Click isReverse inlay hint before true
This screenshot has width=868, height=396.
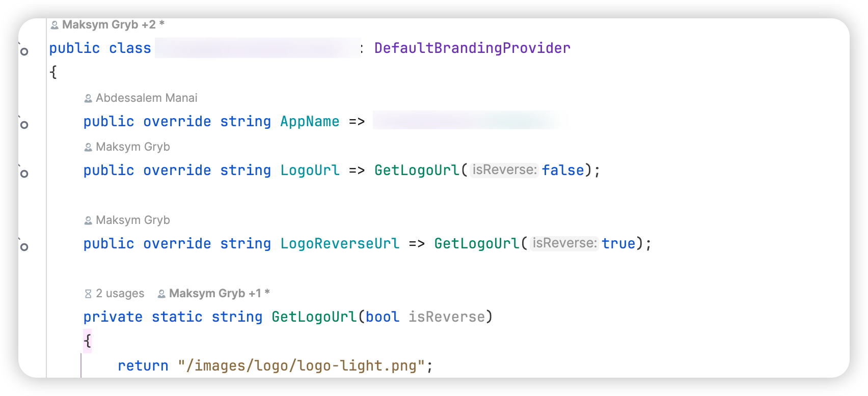click(564, 243)
